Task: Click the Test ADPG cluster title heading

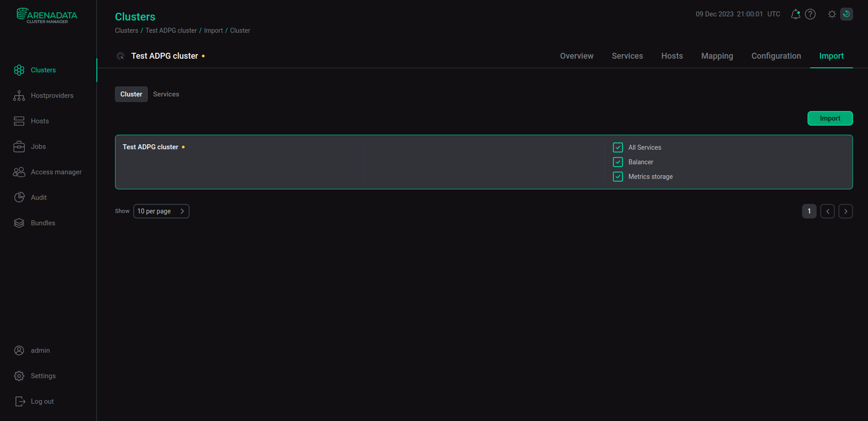Action: (165, 56)
